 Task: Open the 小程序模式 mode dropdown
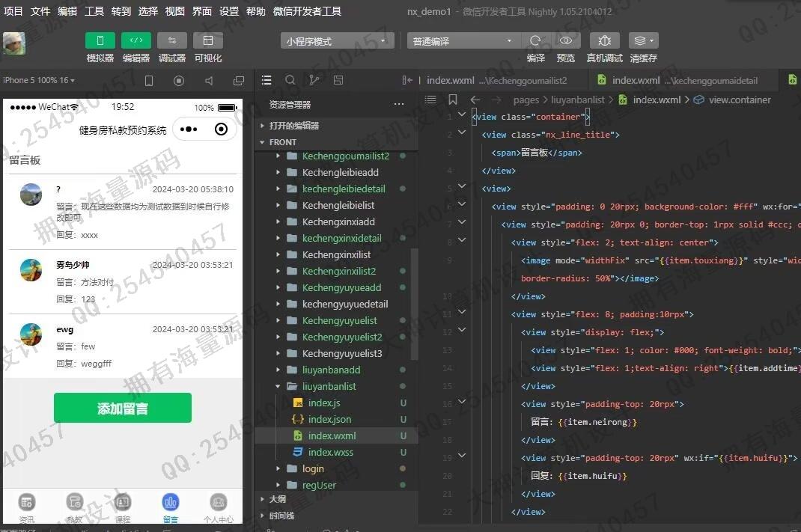tap(337, 41)
